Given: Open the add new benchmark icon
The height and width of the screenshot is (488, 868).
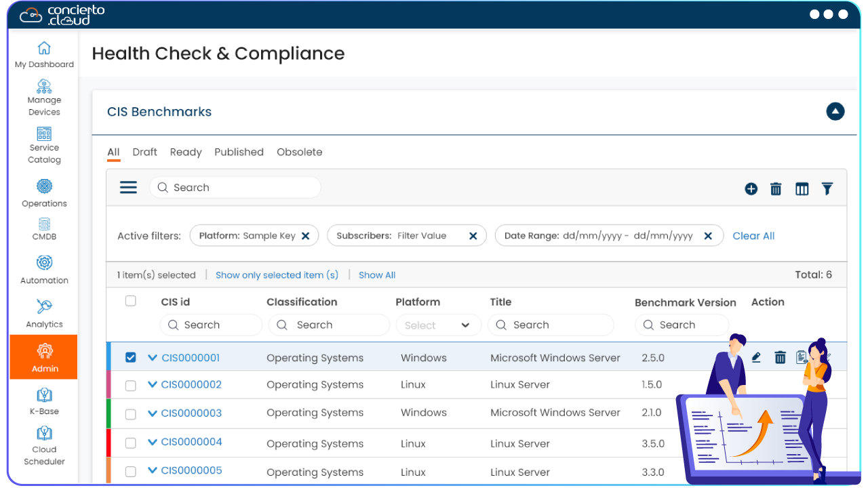Looking at the screenshot, I should click(751, 190).
